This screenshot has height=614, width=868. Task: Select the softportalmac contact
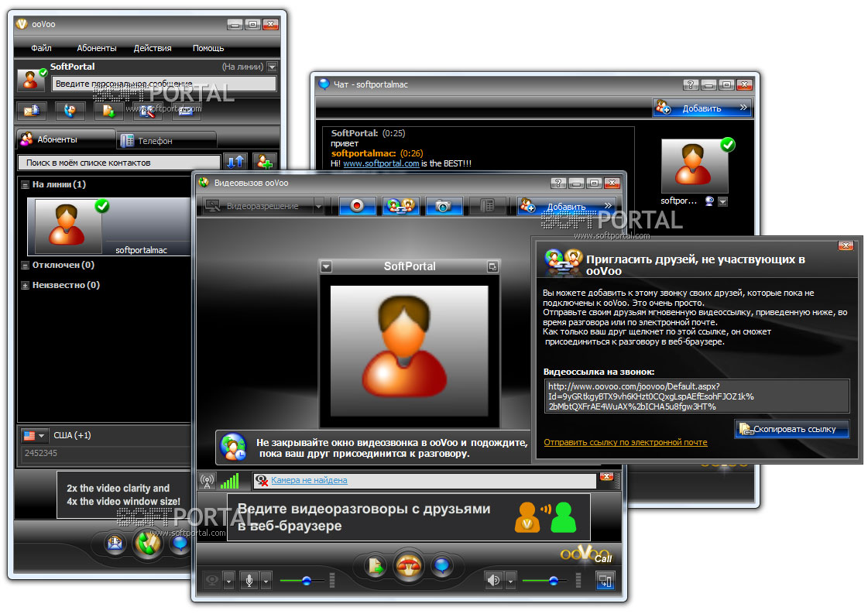click(x=109, y=226)
